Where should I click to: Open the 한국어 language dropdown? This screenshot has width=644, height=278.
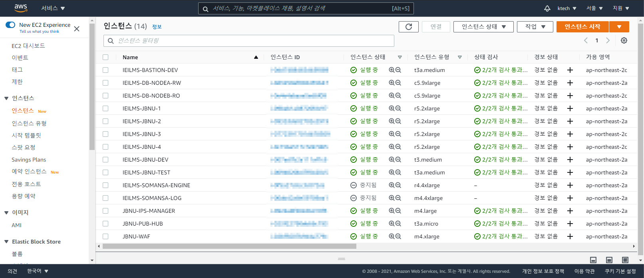[38, 271]
